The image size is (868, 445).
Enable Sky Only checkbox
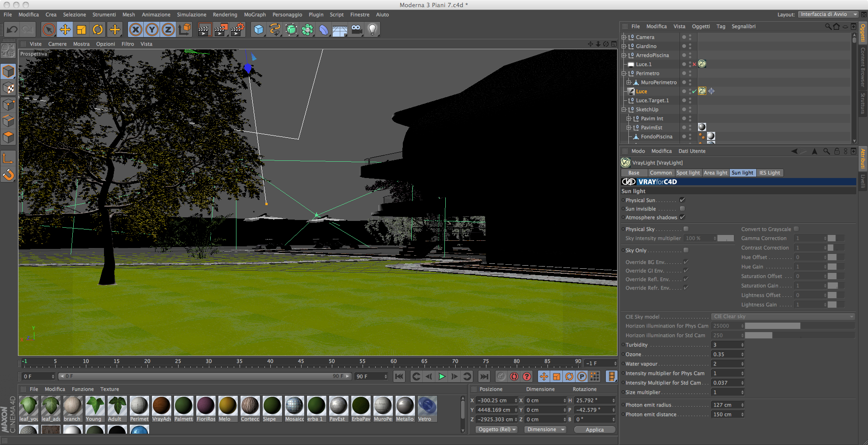[686, 250]
